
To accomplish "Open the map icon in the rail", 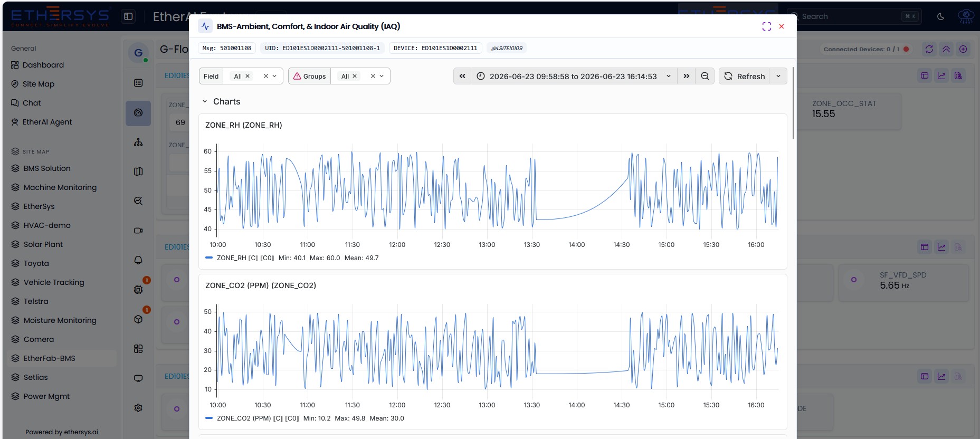I will tap(138, 171).
